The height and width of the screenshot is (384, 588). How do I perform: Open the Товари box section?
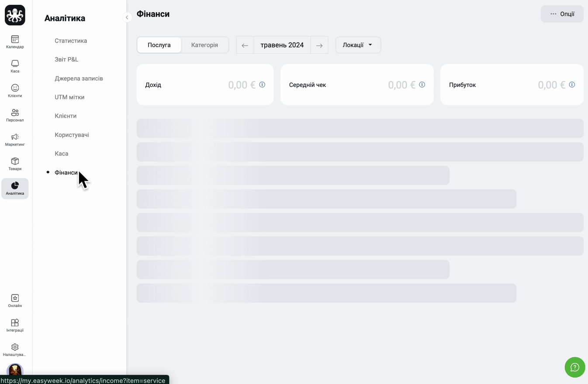tap(15, 164)
